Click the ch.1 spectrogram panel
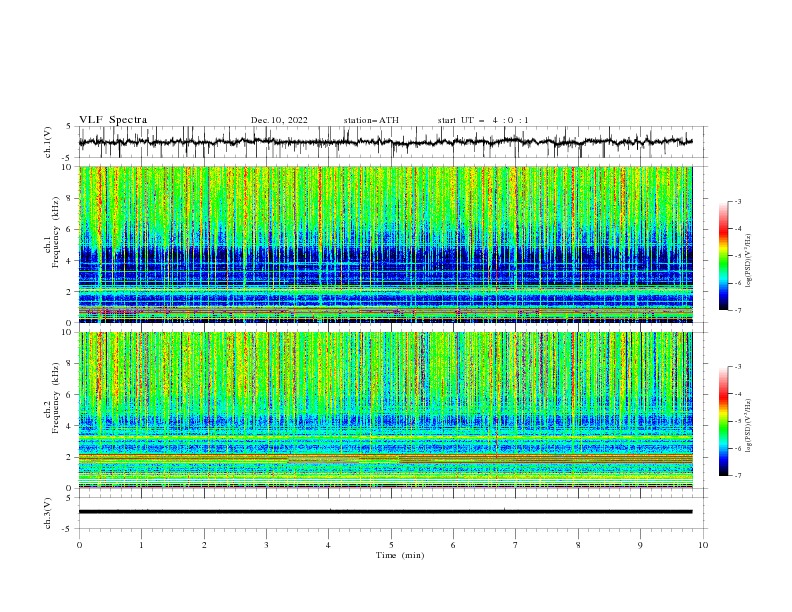792x612 pixels. (386, 244)
